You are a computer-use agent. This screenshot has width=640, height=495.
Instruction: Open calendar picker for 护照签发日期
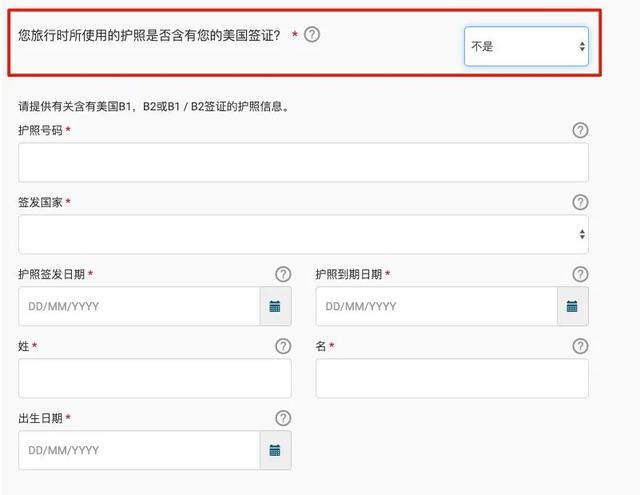tap(275, 306)
